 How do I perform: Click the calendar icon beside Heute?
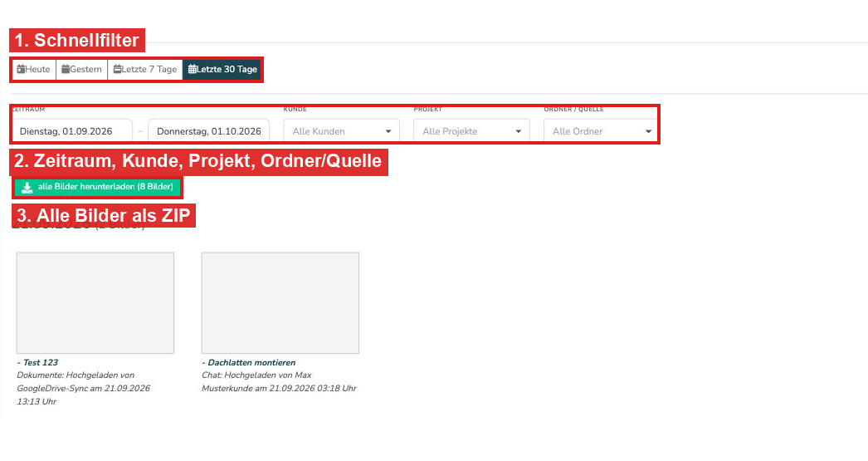click(21, 69)
